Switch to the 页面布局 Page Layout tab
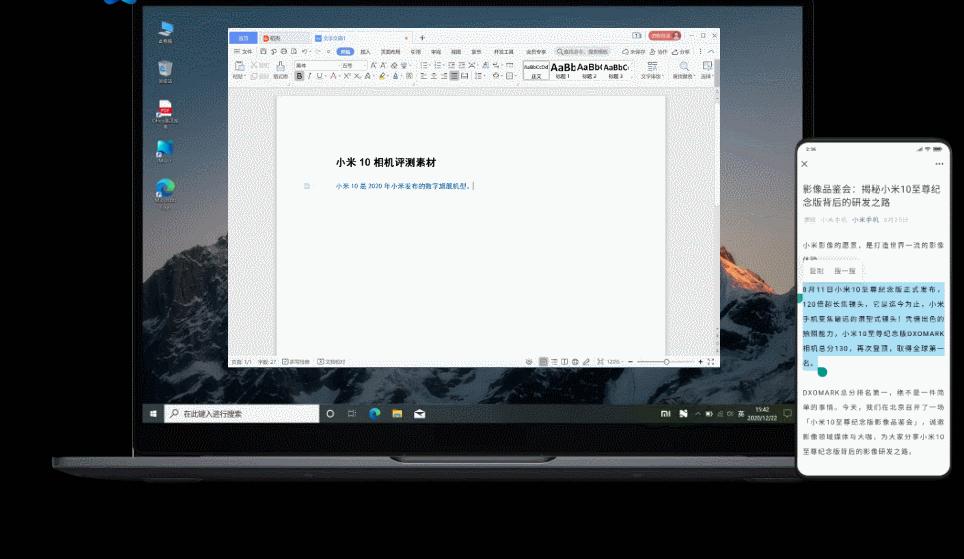This screenshot has height=559, width=964. (x=390, y=52)
